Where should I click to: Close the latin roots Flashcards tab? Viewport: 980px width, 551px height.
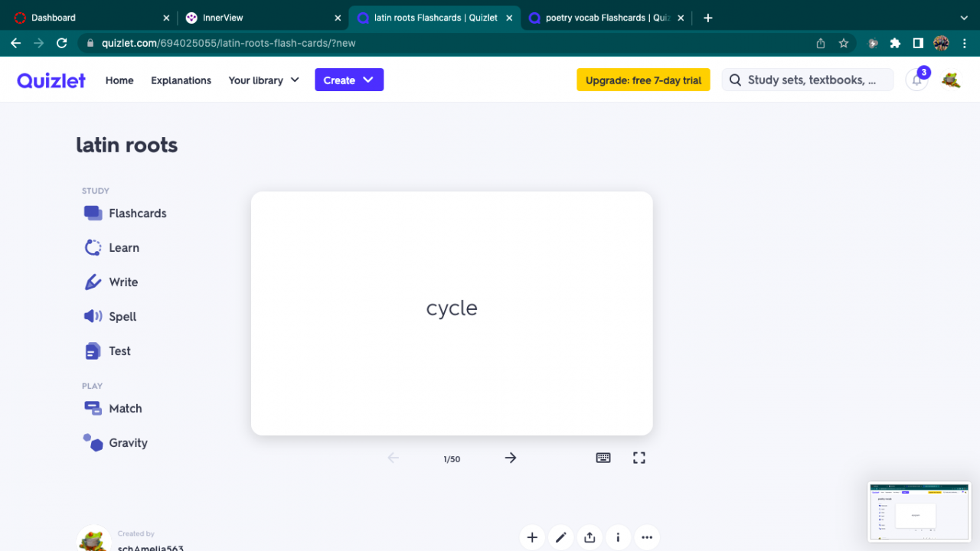pos(509,18)
